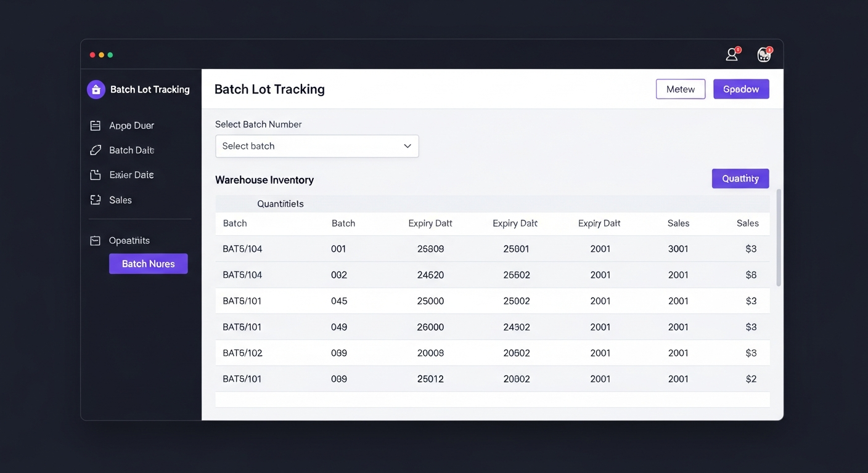Open the Exier Date clipboard icon
Screen dimensions: 868x473
click(x=96, y=174)
